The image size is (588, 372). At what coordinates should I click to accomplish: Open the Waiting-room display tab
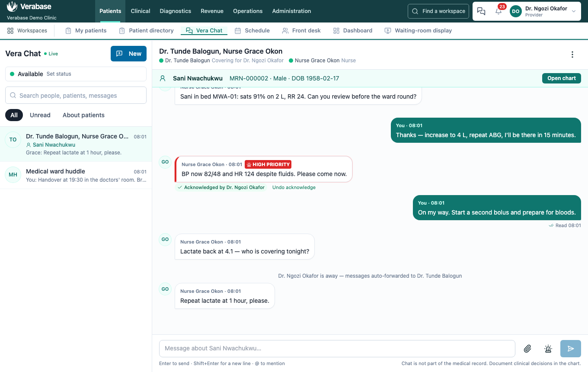tap(418, 31)
